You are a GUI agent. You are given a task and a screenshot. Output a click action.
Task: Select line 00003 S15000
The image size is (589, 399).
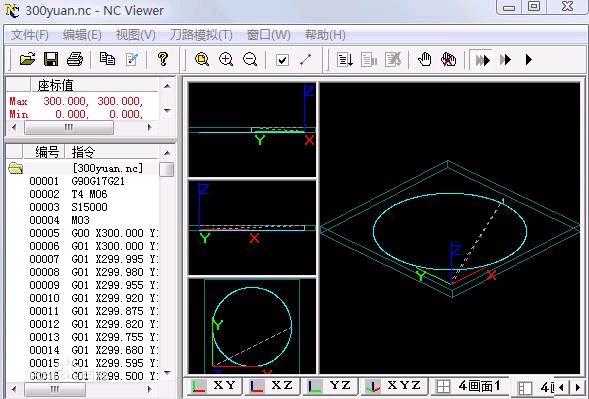(x=83, y=207)
